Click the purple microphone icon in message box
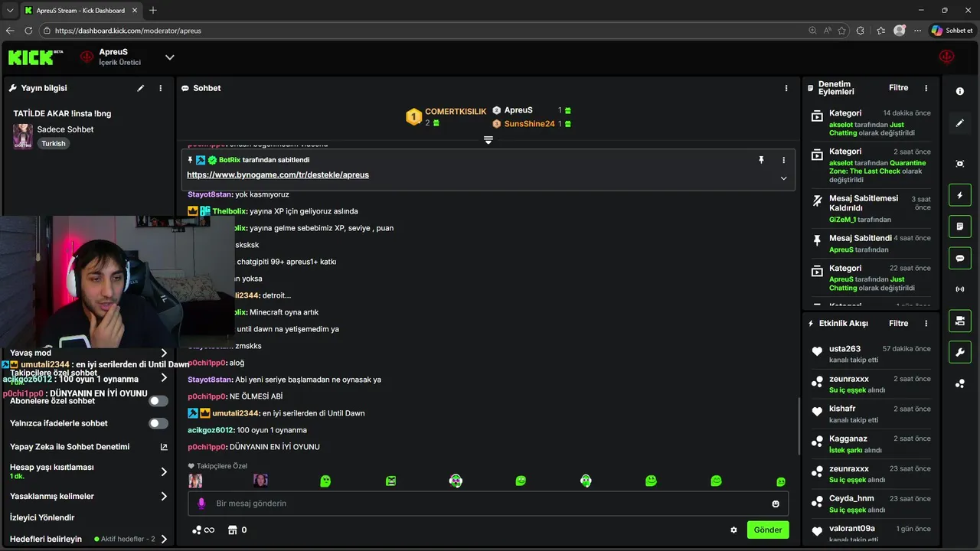Screen dimensions: 980x551 [x=201, y=504]
